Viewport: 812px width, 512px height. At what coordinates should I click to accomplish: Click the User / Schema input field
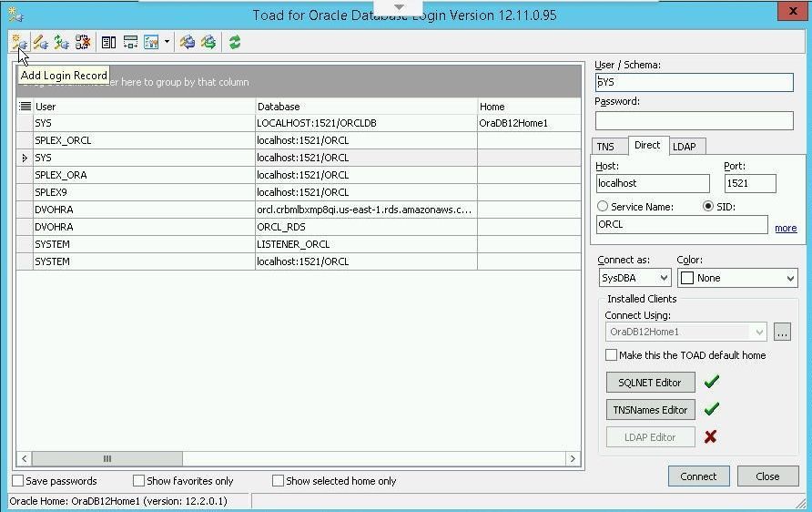click(694, 82)
